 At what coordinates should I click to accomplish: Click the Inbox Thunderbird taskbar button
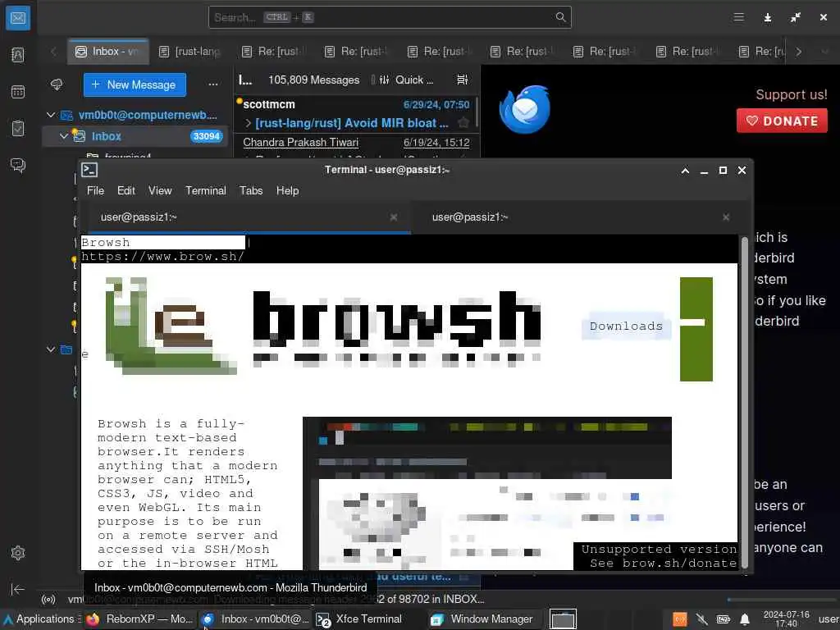click(x=255, y=619)
